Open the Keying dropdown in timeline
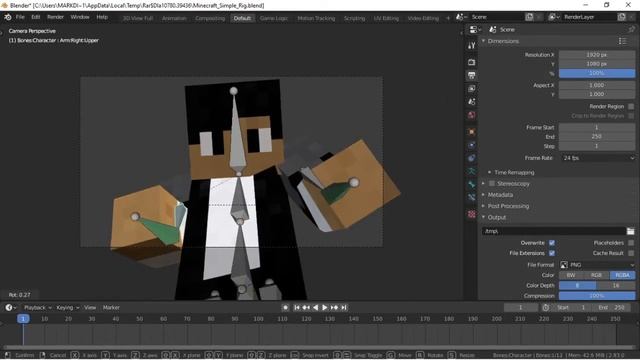The height and width of the screenshot is (360, 640). click(x=67, y=307)
